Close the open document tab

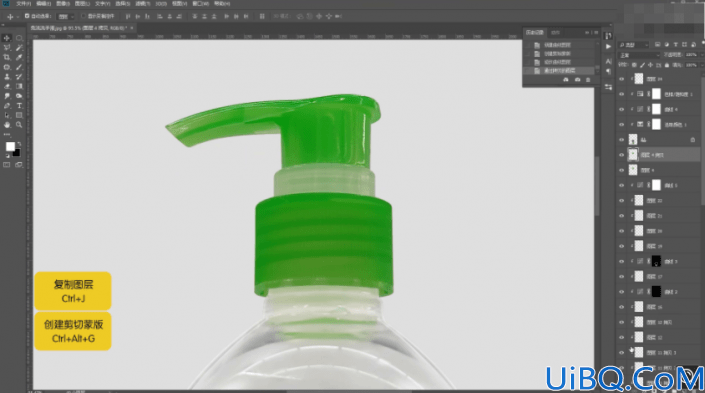(132, 28)
